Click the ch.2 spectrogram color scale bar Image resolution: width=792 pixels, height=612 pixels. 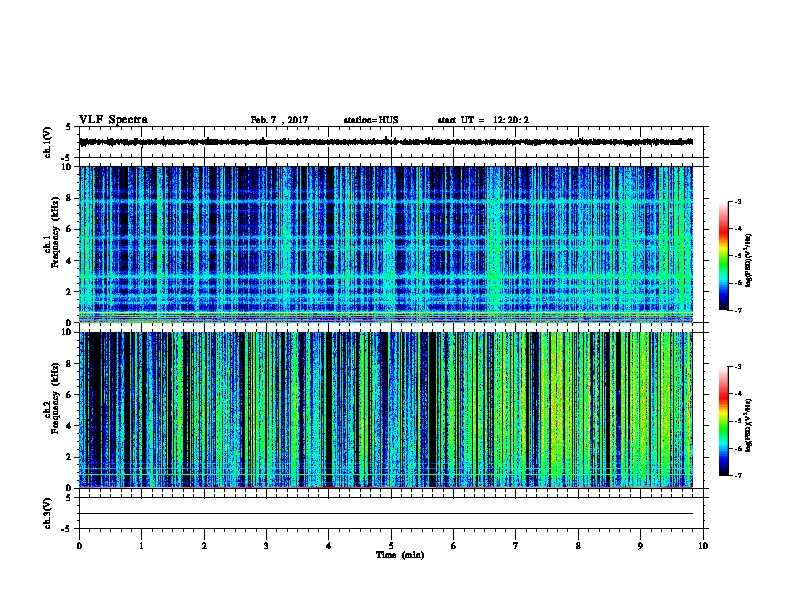pos(724,421)
